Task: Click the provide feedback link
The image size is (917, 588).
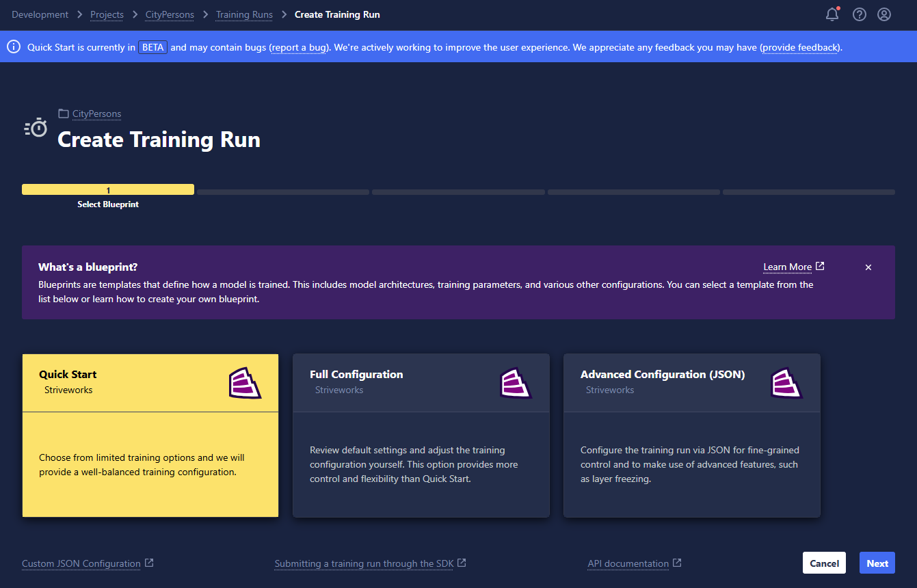Action: (x=800, y=47)
